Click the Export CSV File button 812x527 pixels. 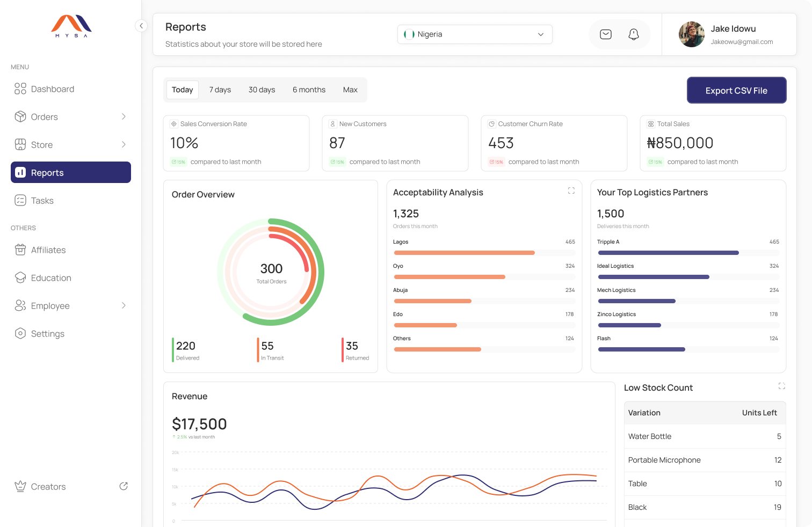point(736,90)
